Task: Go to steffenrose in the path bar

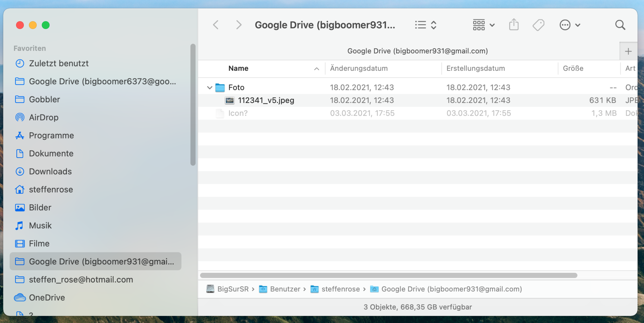Action: pyautogui.click(x=335, y=289)
